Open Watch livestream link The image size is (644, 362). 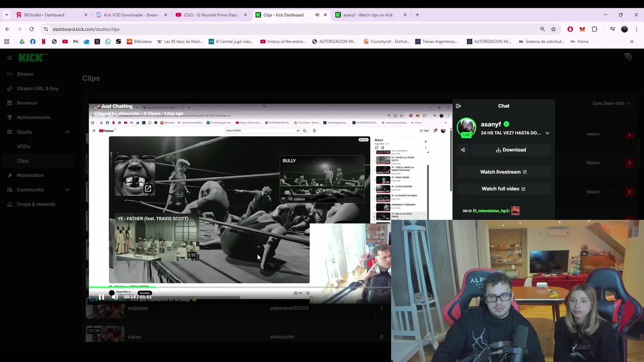click(x=503, y=172)
